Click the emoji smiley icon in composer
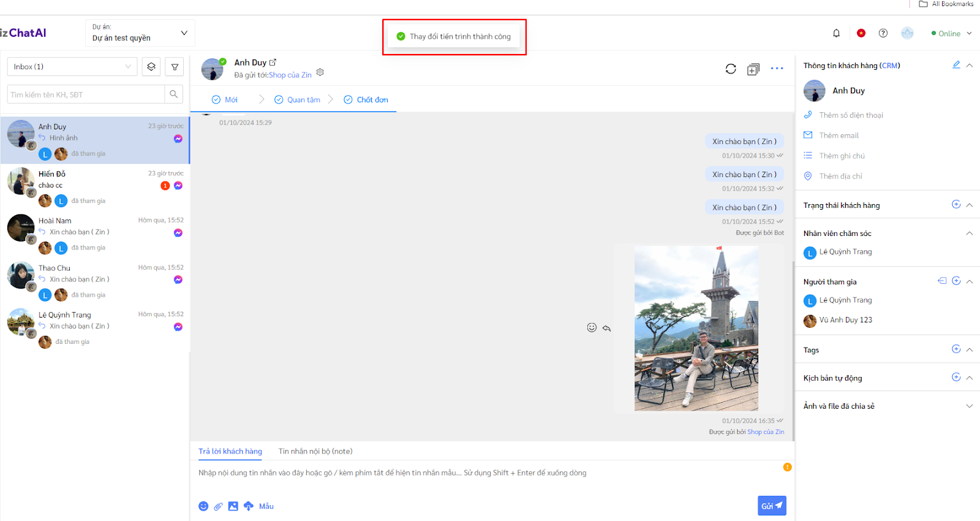980x521 pixels. pos(203,506)
